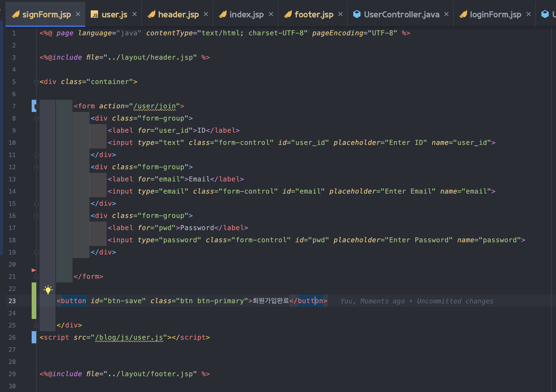Click the "Enter Email" placeholder value

tap(410, 191)
